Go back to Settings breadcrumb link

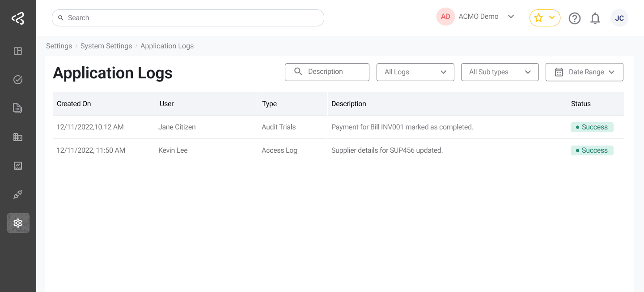coord(59,46)
